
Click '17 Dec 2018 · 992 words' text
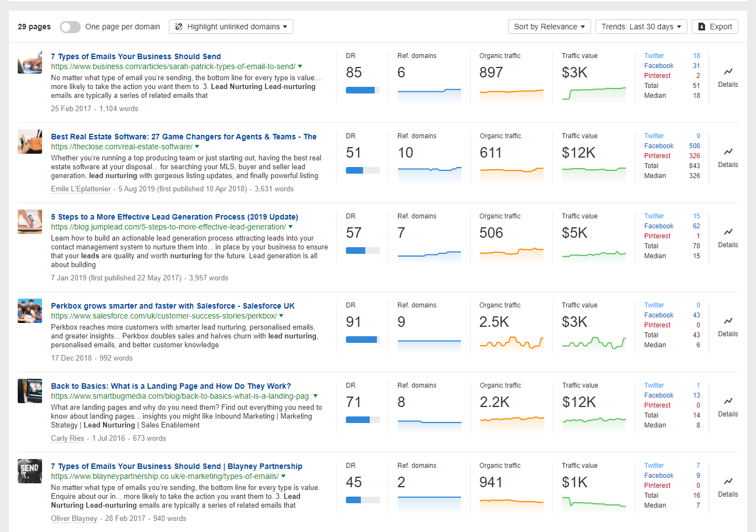92,358
